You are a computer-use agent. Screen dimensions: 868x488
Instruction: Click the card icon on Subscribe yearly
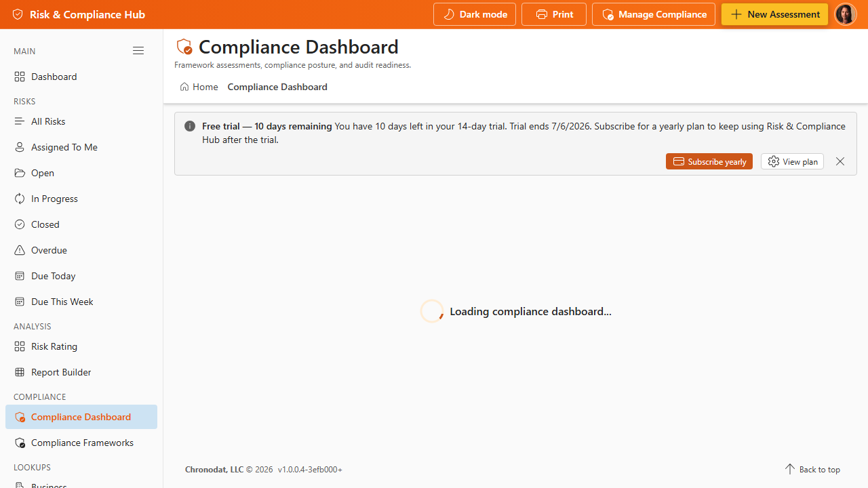point(679,161)
